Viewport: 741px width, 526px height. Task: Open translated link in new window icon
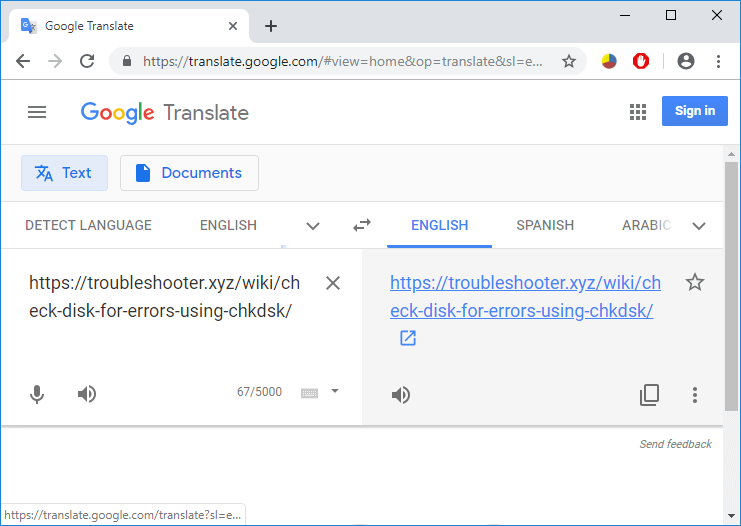pos(408,338)
